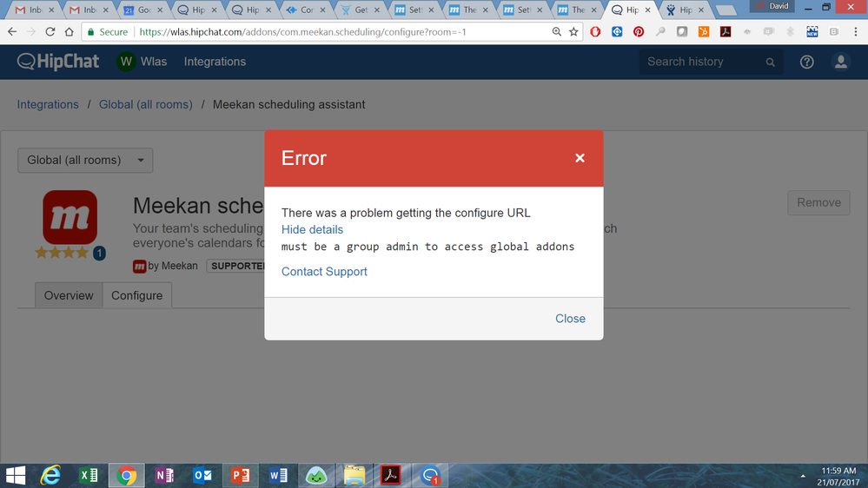Click the zoom magnifier in the address bar
The image size is (868, 488).
(x=556, y=32)
